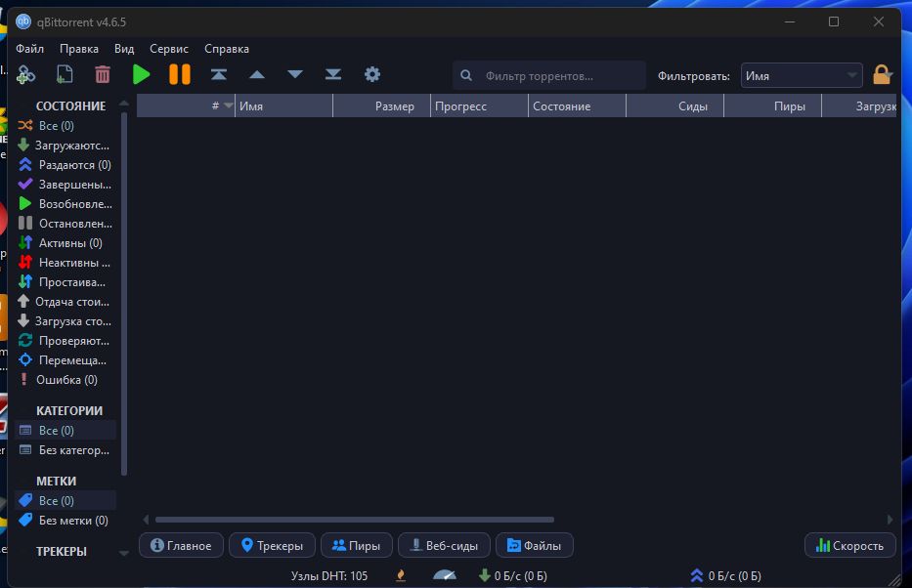
Task: Open the Главное tab
Action: pyautogui.click(x=181, y=546)
